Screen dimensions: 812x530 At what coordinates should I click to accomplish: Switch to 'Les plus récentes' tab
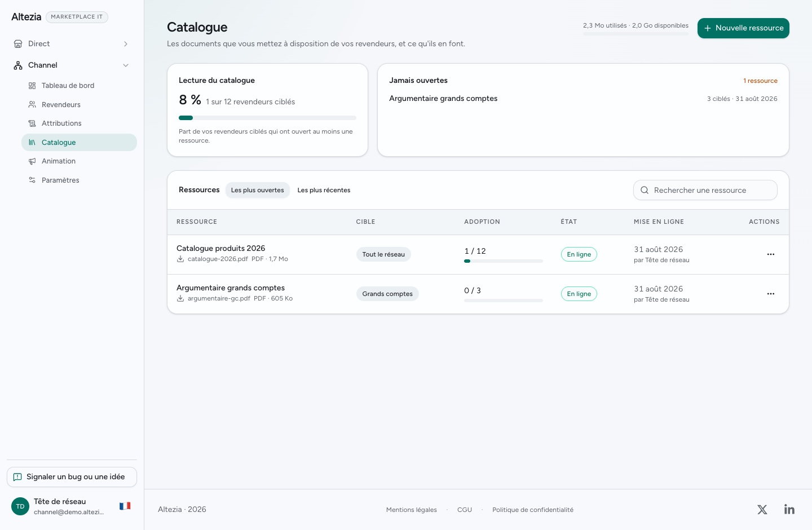324,190
